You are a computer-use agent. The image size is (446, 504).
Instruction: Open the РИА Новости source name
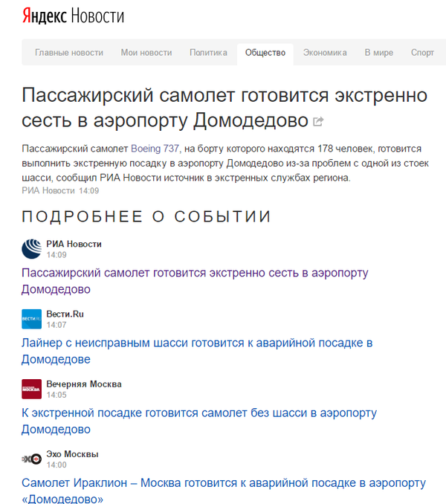point(74,244)
